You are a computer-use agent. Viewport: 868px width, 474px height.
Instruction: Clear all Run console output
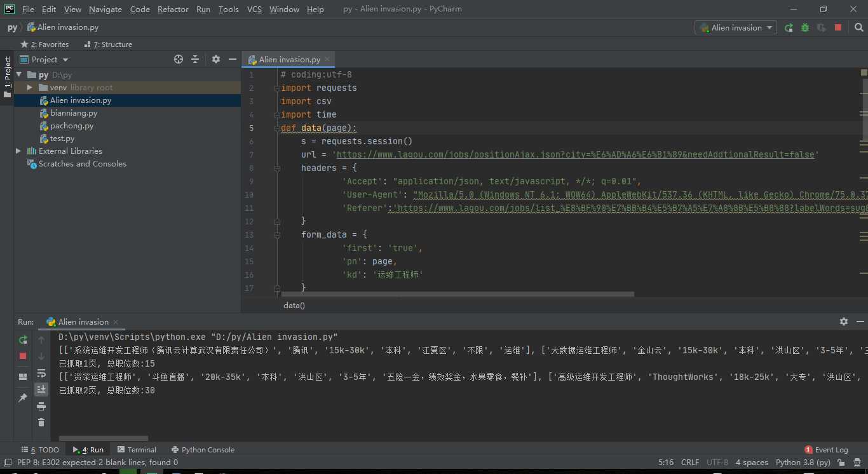tap(41, 423)
